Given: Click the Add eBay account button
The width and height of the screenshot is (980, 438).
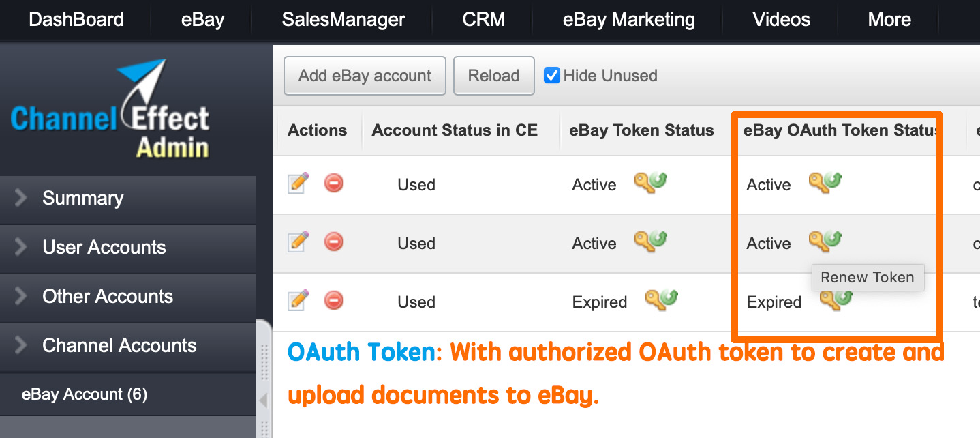Looking at the screenshot, I should pyautogui.click(x=365, y=76).
